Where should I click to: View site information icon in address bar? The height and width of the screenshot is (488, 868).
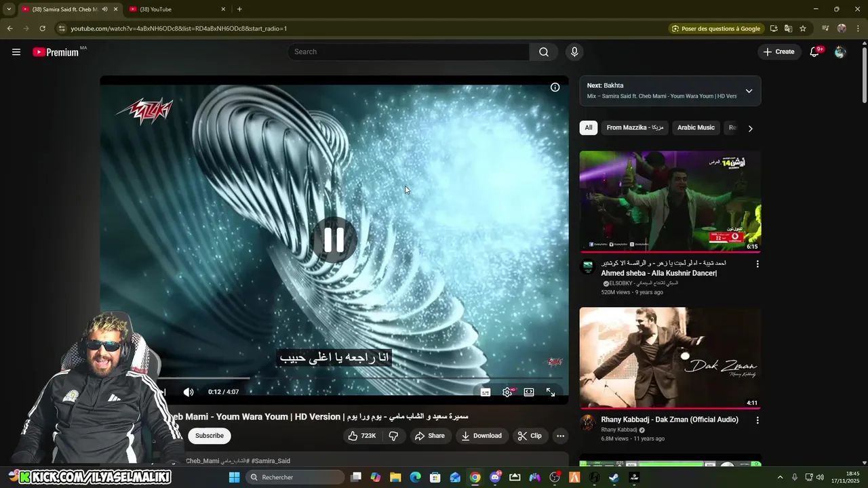62,28
